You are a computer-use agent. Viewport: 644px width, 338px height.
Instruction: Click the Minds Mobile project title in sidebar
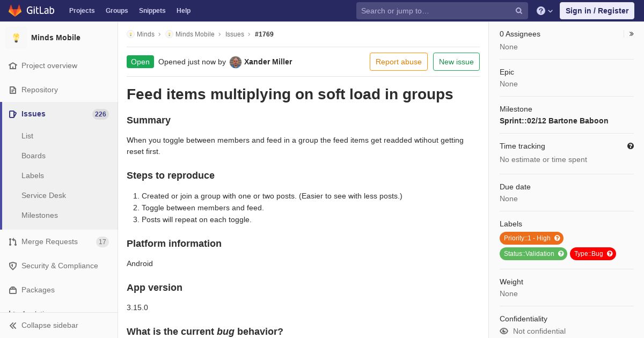point(56,38)
